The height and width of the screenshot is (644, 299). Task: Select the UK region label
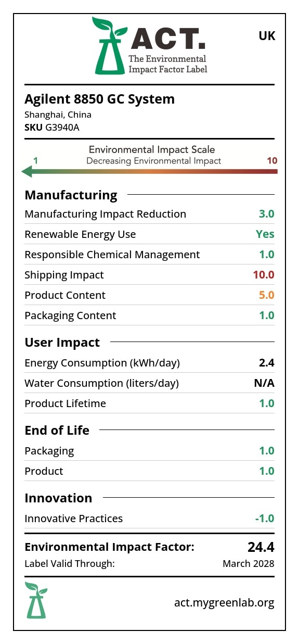pyautogui.click(x=267, y=36)
